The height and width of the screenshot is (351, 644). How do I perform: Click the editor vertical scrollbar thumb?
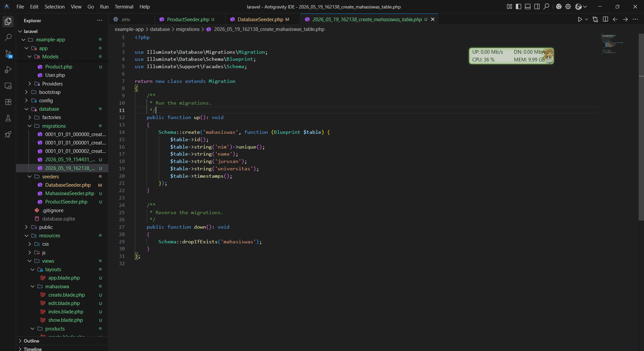coord(641,127)
